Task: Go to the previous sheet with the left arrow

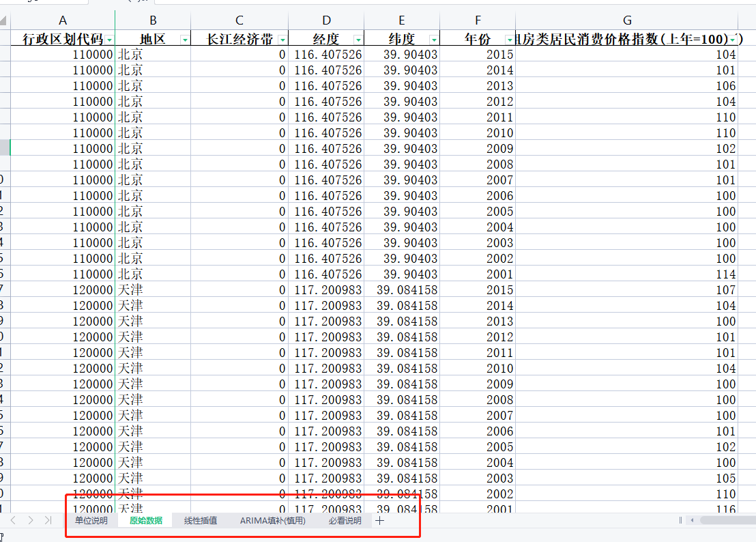Action: pyautogui.click(x=14, y=520)
